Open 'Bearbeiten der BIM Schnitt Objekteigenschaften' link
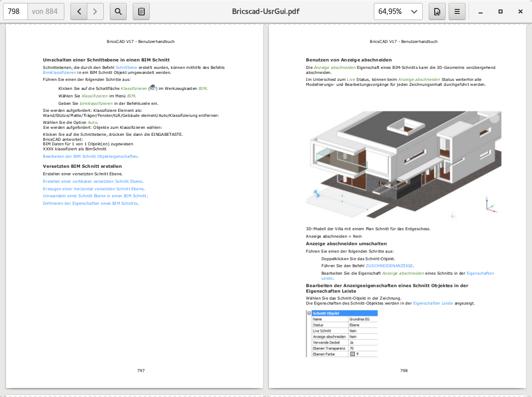 90,156
